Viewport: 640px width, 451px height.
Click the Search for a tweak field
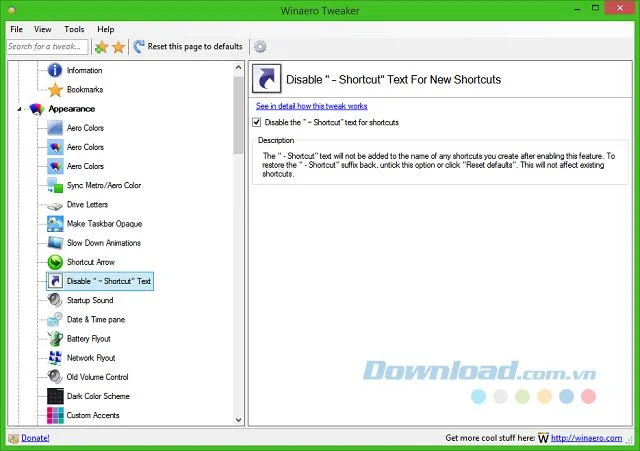(x=47, y=47)
